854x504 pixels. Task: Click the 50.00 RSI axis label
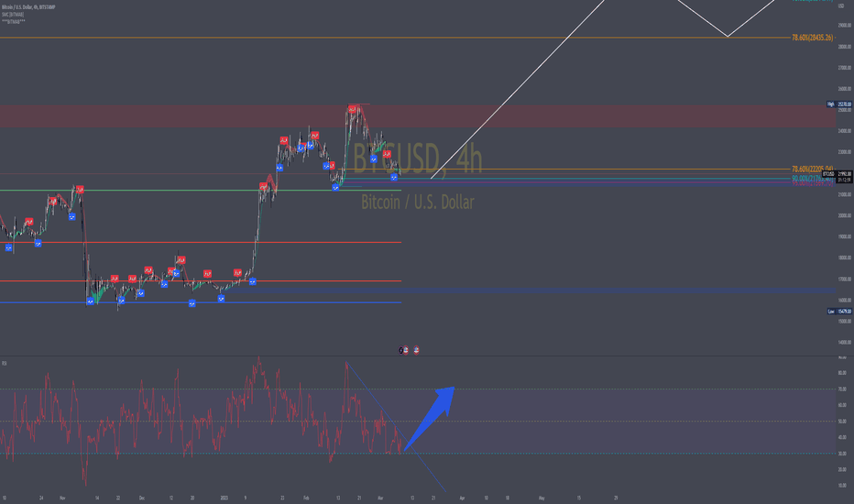[x=842, y=422]
